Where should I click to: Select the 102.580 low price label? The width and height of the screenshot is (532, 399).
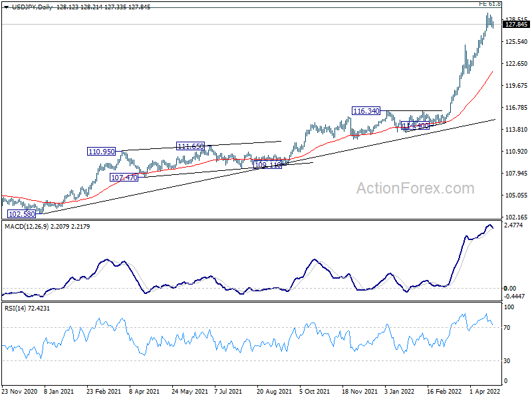(x=21, y=213)
